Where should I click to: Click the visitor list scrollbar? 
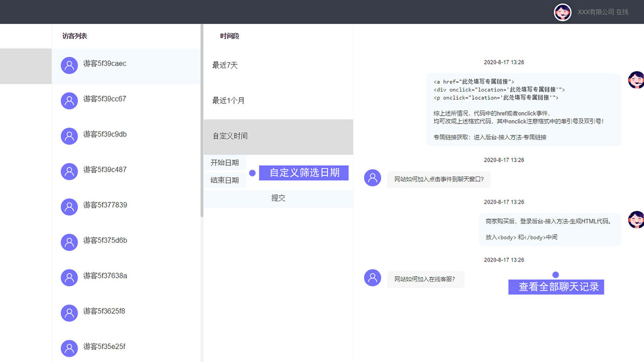(x=202, y=121)
